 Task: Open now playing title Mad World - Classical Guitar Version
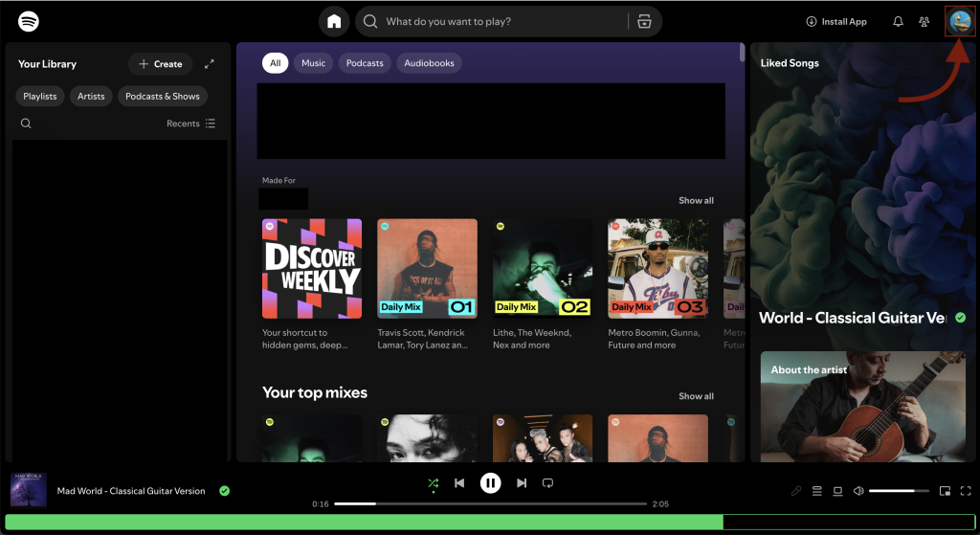[131, 491]
